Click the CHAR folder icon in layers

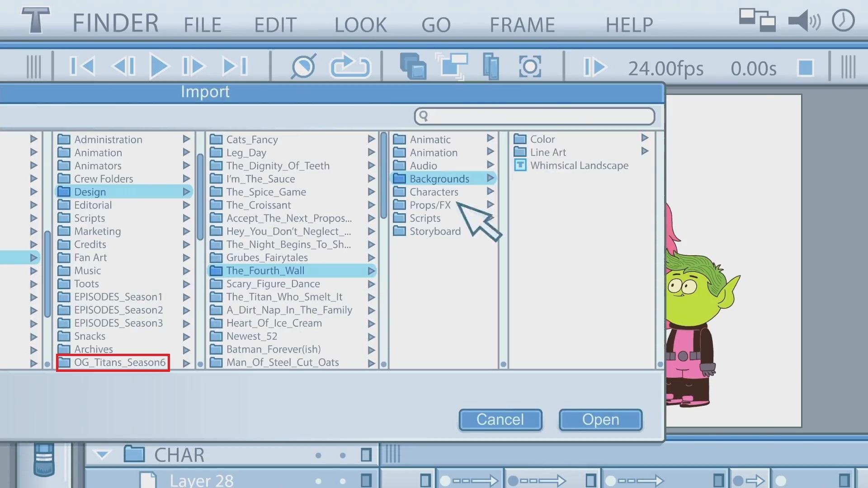click(x=134, y=454)
